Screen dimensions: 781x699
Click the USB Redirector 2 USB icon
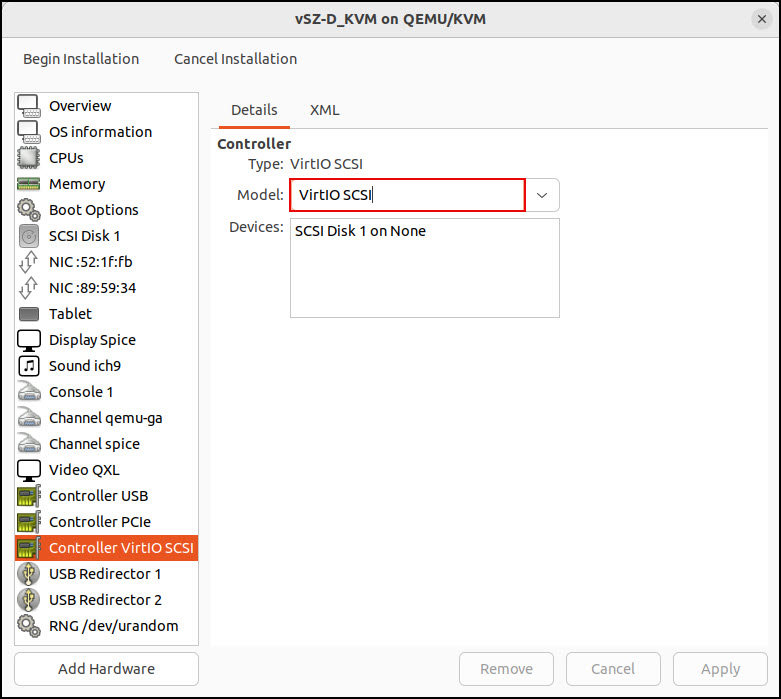[29, 600]
